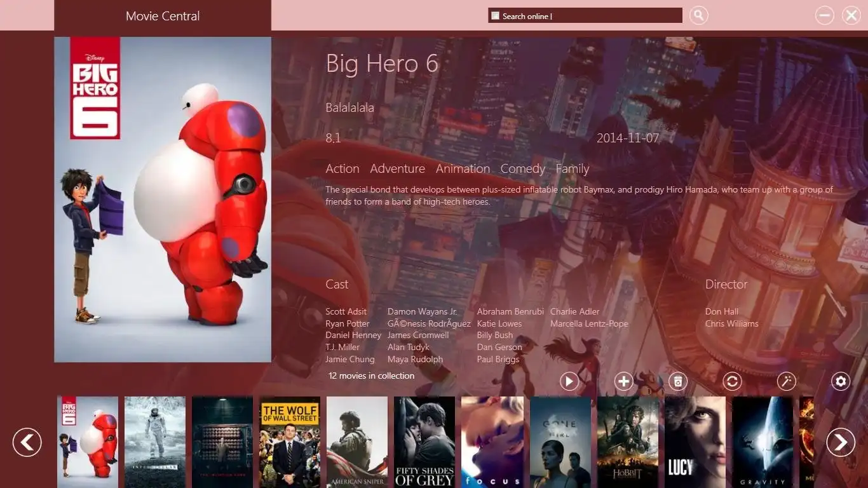Click the Action genre label
This screenshot has height=488, width=868.
click(x=342, y=168)
